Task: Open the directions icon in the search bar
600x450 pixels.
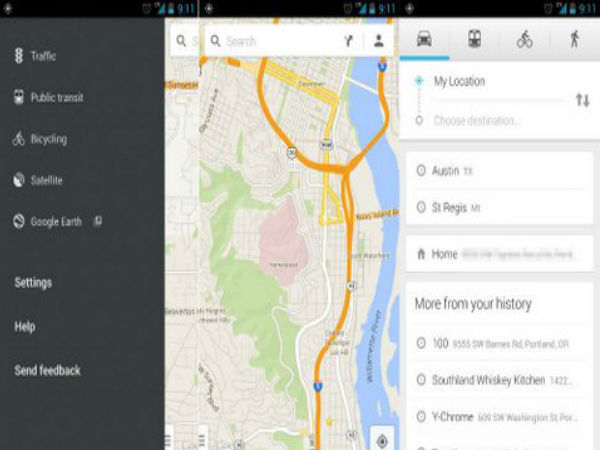Action: (348, 42)
